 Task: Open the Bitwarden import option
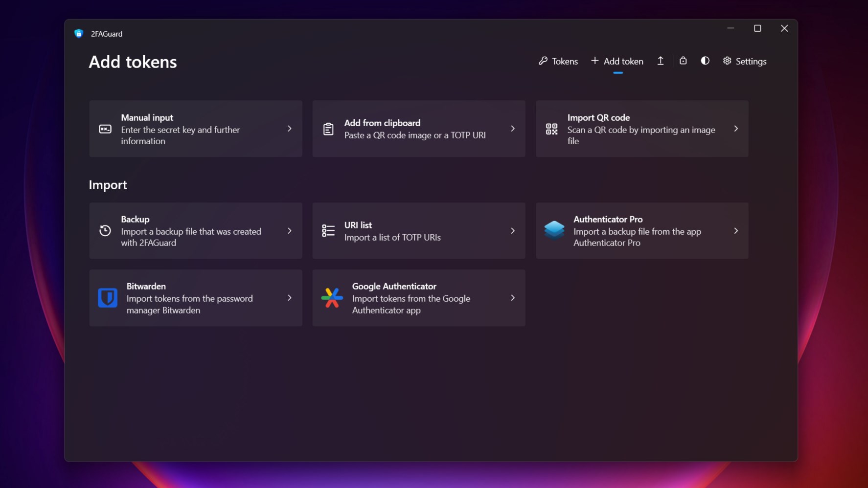196,297
